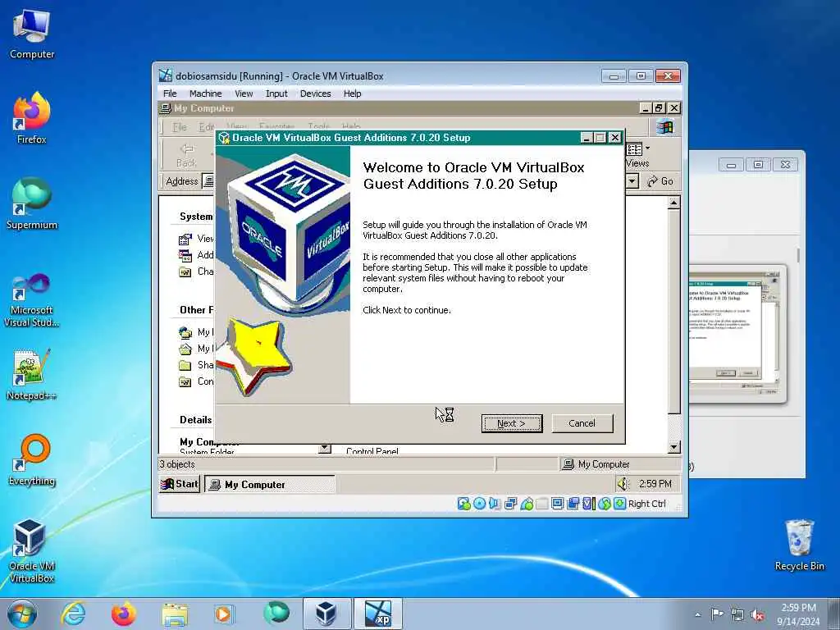Click Next in Guest Additions Setup
This screenshot has width=840, height=630.
512,423
